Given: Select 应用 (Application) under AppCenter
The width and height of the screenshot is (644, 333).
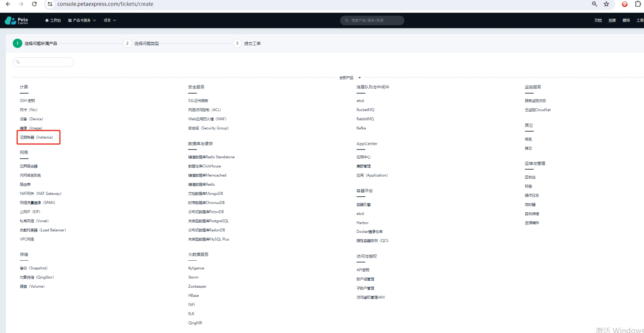Looking at the screenshot, I should point(372,175).
